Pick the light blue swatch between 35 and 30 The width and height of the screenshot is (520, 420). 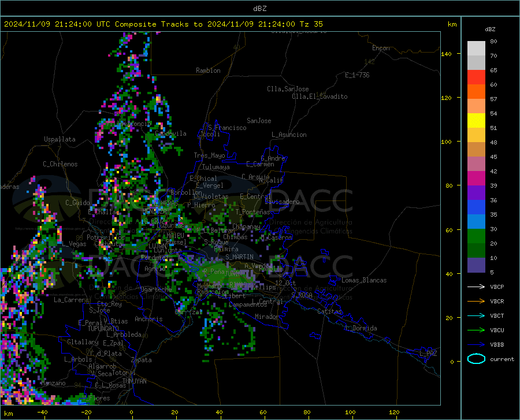[x=476, y=222]
